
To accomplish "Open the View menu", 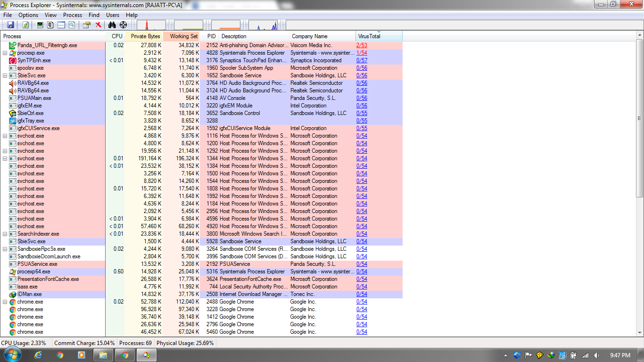I will tap(50, 15).
